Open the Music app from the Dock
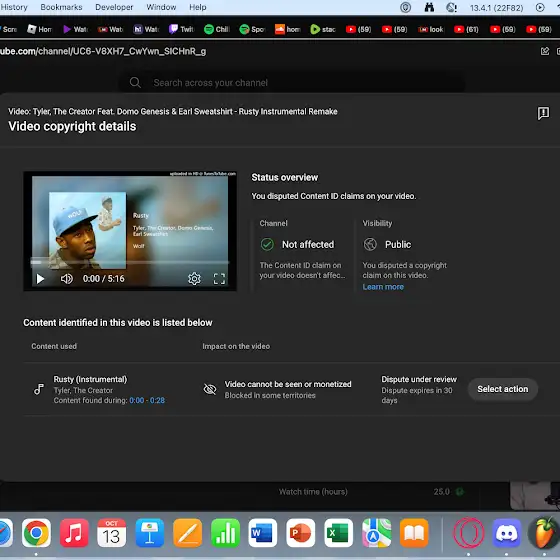Image resolution: width=560 pixels, height=560 pixels. (74, 533)
